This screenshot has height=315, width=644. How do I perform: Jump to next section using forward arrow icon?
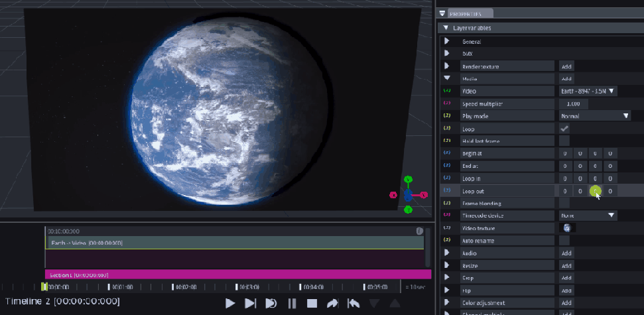(332, 304)
